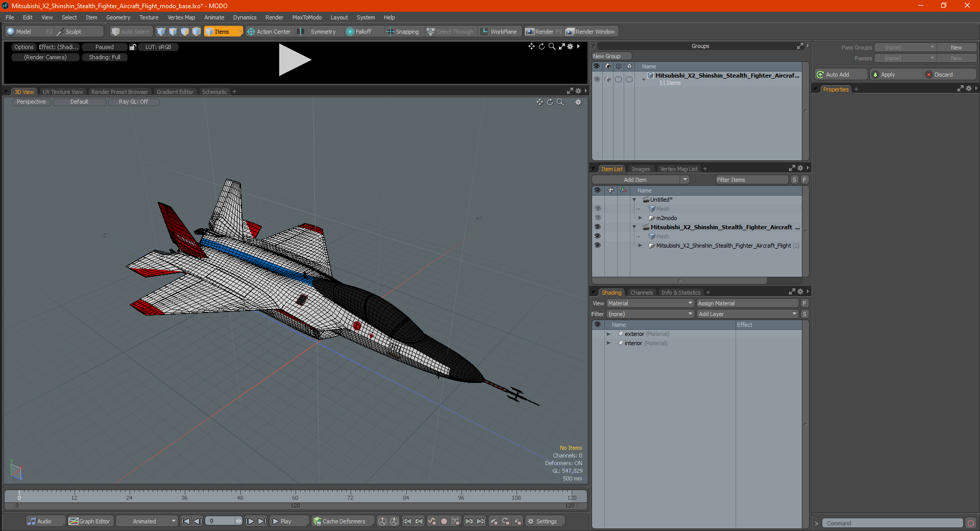This screenshot has width=980, height=531.
Task: Open the Vertex Map List tab
Action: (678, 169)
